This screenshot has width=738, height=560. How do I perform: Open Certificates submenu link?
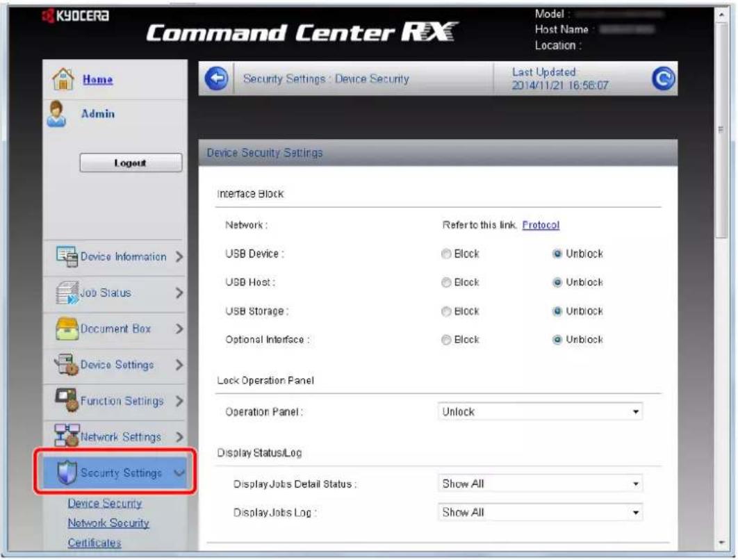pos(94,543)
